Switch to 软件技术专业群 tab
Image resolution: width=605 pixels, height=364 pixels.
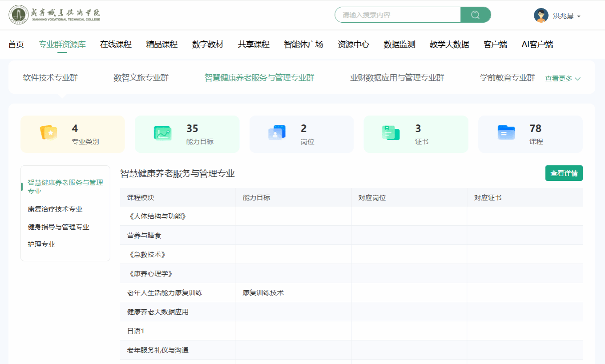coord(50,78)
